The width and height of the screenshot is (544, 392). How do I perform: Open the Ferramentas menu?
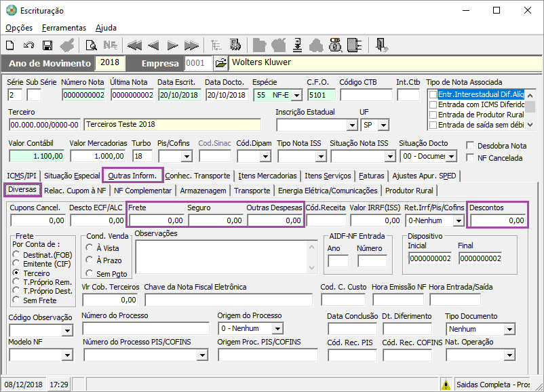point(64,28)
